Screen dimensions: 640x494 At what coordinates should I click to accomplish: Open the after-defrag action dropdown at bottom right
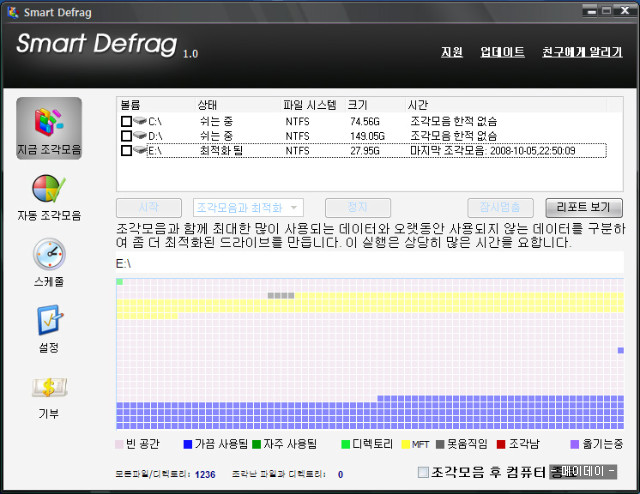coord(583,472)
